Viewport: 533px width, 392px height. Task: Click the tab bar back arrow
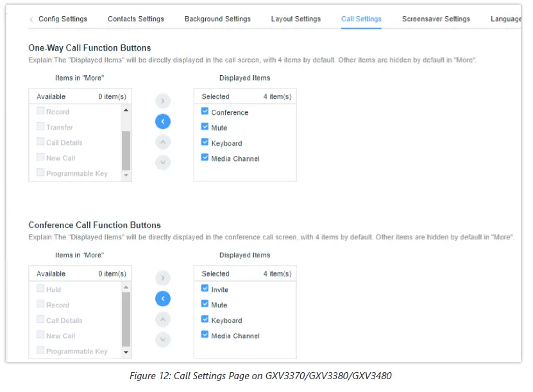click(31, 19)
